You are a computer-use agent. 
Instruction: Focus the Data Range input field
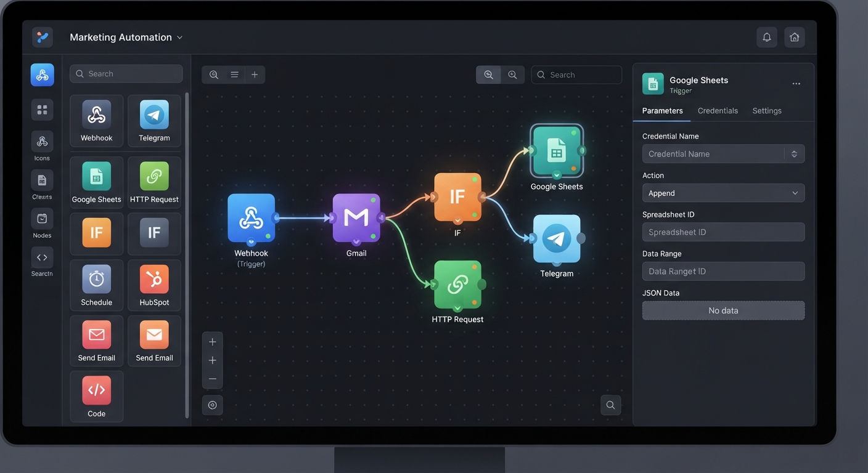point(723,271)
